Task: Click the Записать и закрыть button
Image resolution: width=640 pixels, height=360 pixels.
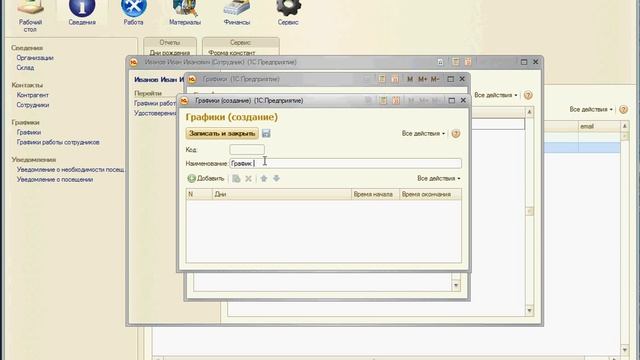Action: (x=222, y=133)
